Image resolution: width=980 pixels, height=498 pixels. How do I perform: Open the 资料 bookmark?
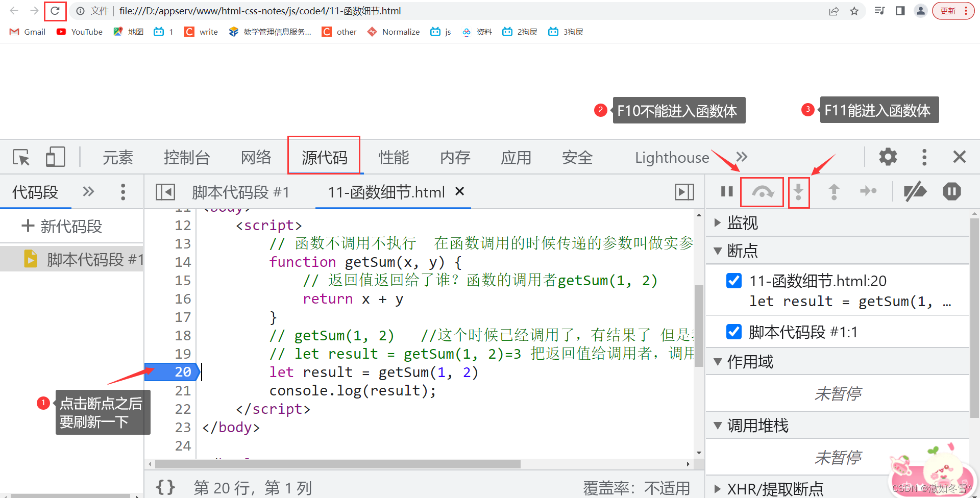[x=477, y=32]
